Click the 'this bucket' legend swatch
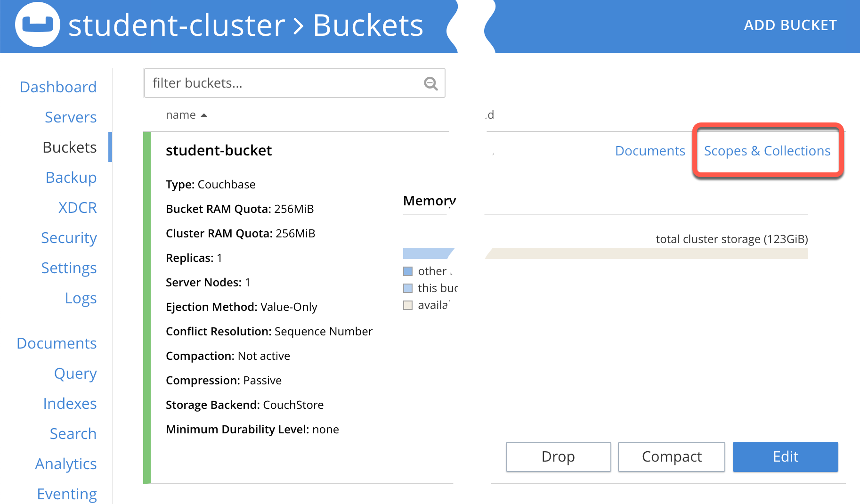Viewport: 860px width, 504px height. coord(408,288)
